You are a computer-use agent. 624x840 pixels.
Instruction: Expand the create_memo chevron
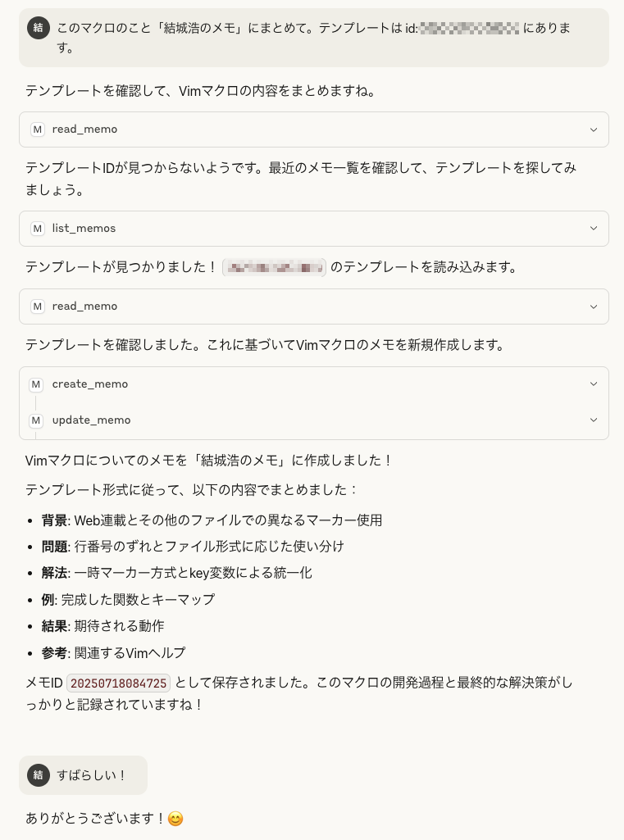coord(594,384)
